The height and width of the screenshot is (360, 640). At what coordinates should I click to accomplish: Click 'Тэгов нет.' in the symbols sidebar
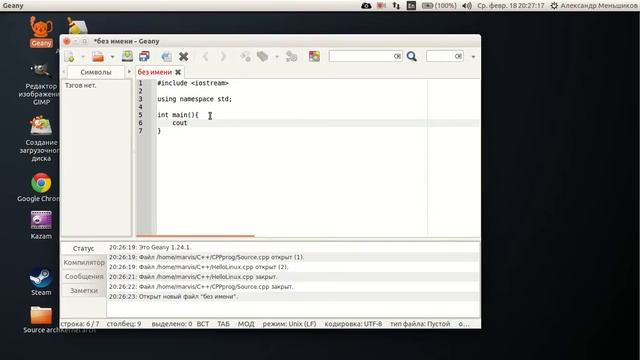(x=81, y=86)
